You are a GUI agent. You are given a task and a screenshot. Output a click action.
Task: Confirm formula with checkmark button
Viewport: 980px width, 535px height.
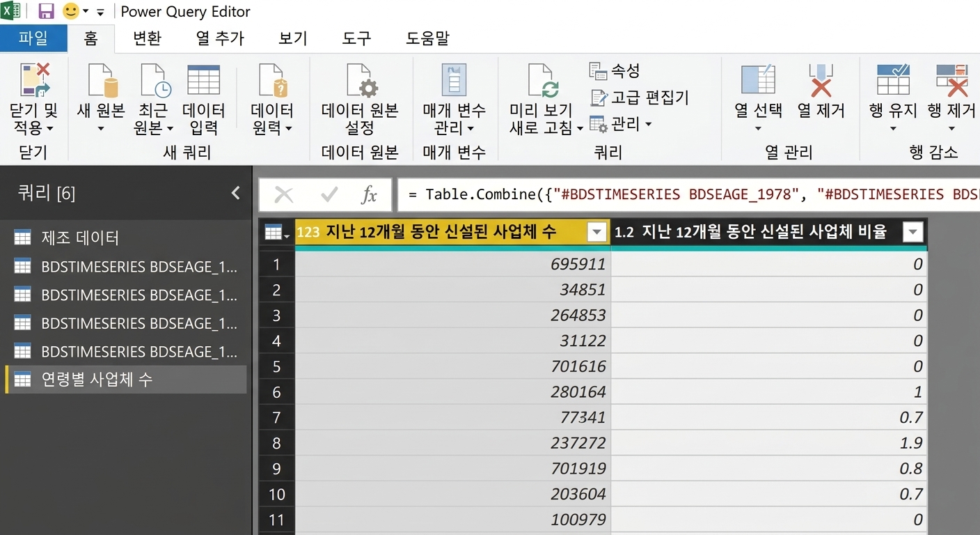coord(329,195)
